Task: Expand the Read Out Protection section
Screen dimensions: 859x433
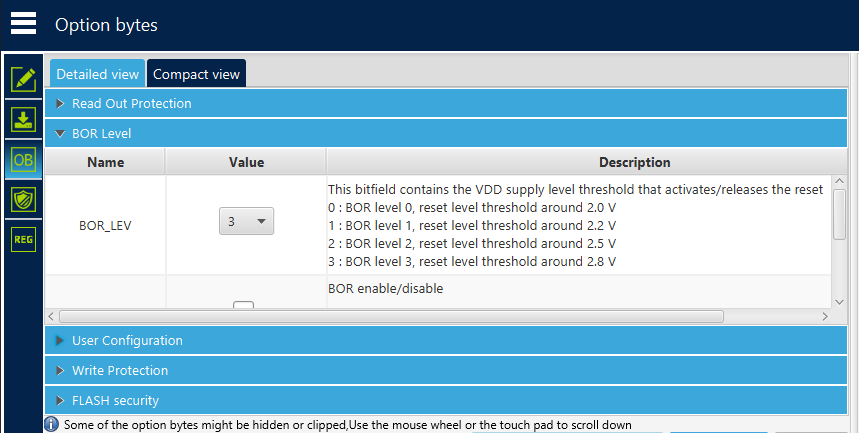Action: [x=446, y=104]
